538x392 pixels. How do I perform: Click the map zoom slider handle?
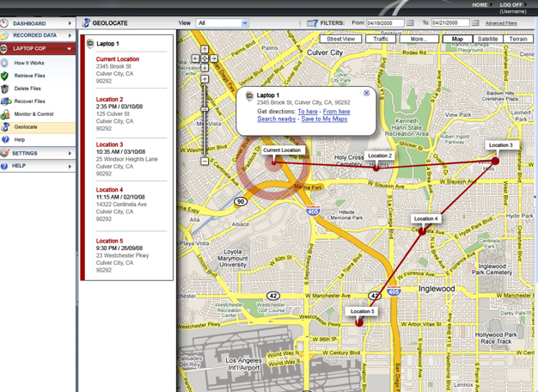point(205,109)
